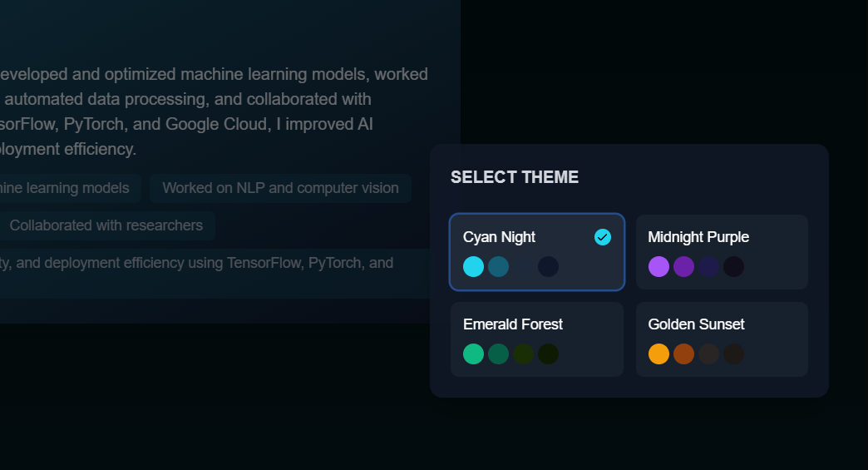
Task: Select the Midnight Purple theme
Action: (722, 252)
